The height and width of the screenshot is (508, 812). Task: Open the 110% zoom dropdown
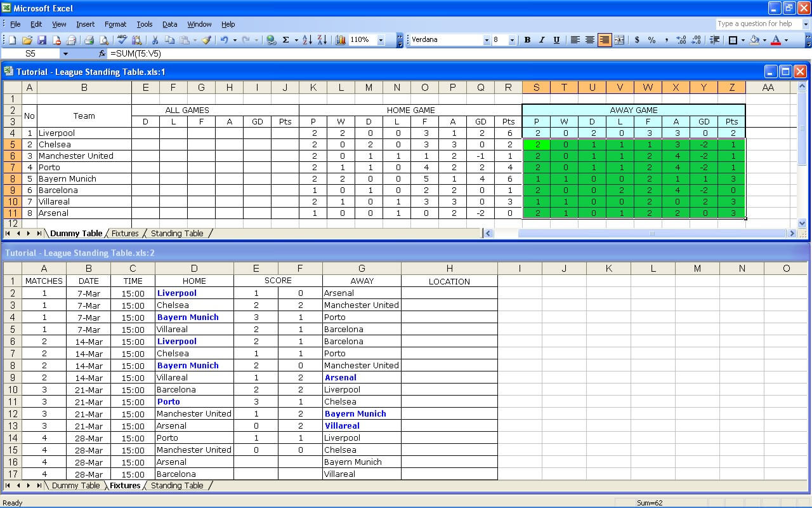(381, 40)
